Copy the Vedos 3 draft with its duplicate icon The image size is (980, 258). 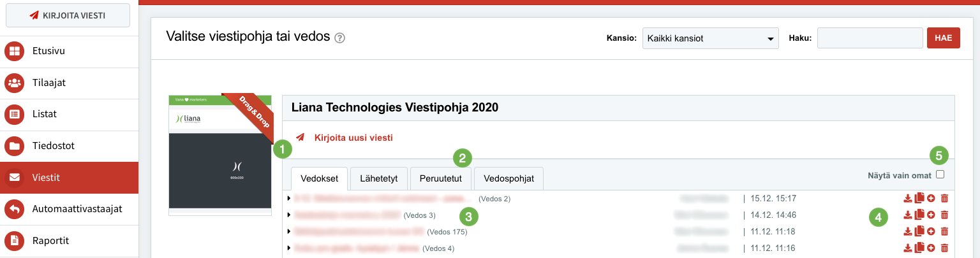coord(919,215)
